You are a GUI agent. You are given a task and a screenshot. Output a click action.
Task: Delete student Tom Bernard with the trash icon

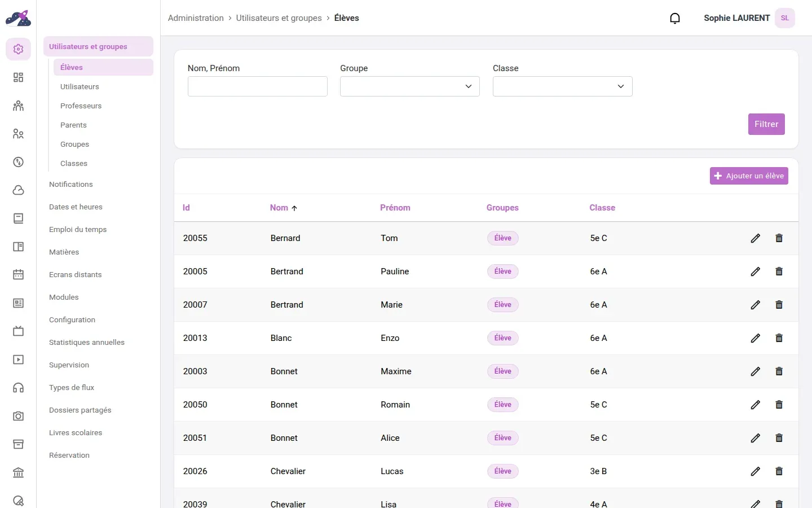pyautogui.click(x=779, y=238)
